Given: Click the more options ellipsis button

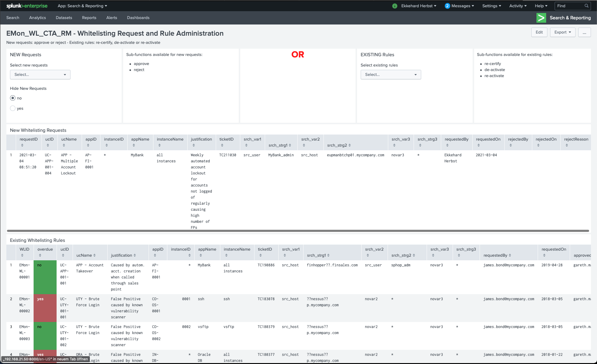Looking at the screenshot, I should pos(584,32).
